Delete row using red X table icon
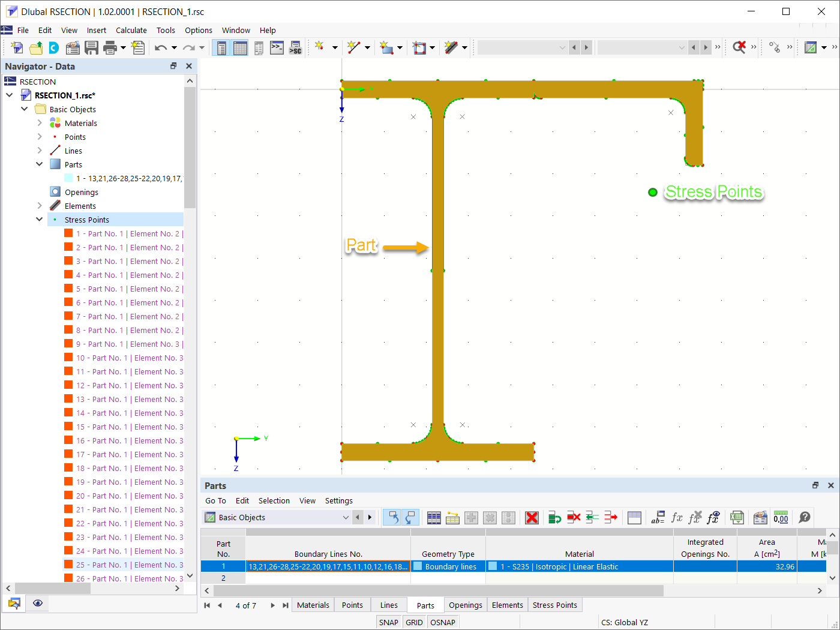Screen dimensions: 840x630 532,518
